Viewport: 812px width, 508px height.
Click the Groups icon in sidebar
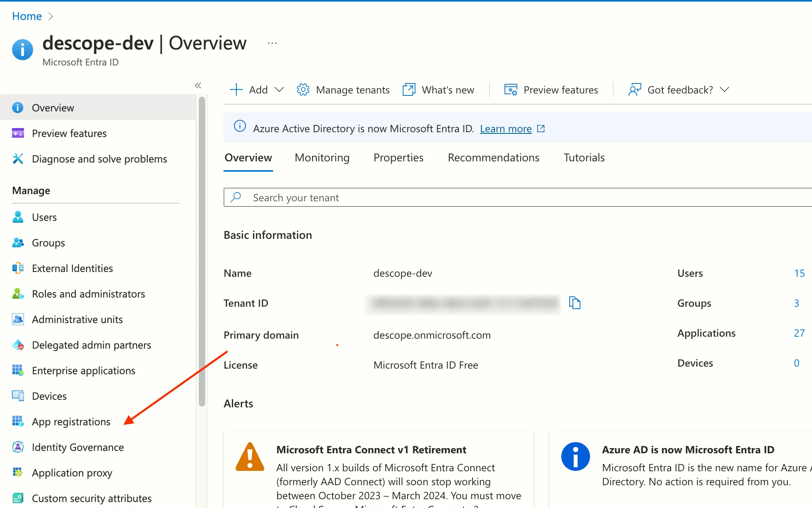click(18, 242)
